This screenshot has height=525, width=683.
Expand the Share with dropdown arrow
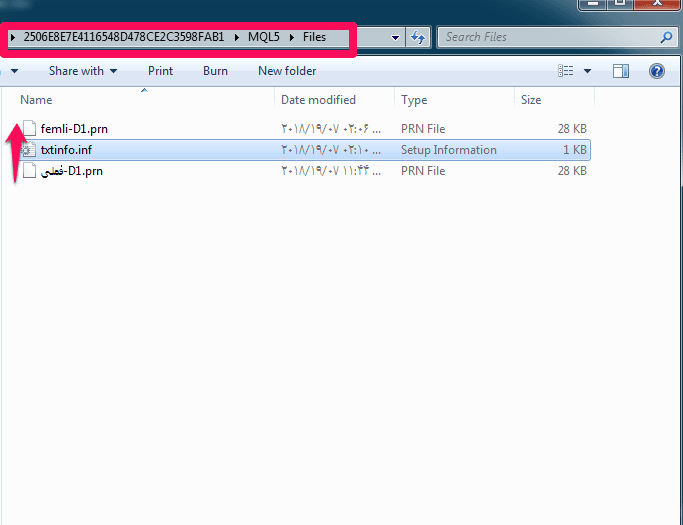tap(114, 71)
